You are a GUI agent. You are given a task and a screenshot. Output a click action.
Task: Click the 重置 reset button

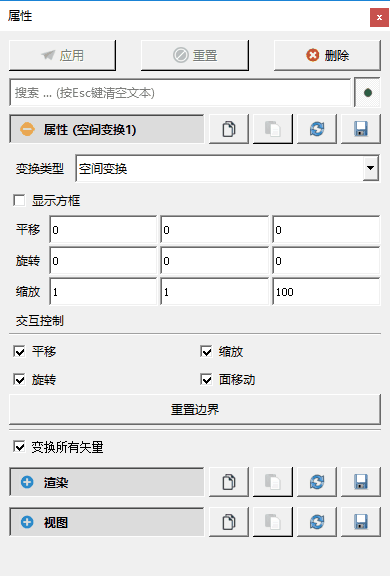tap(195, 55)
